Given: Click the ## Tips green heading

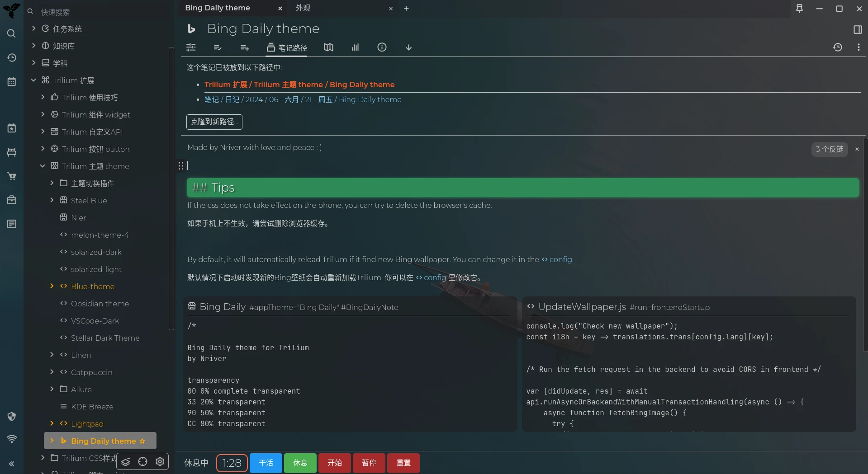Looking at the screenshot, I should (x=522, y=188).
